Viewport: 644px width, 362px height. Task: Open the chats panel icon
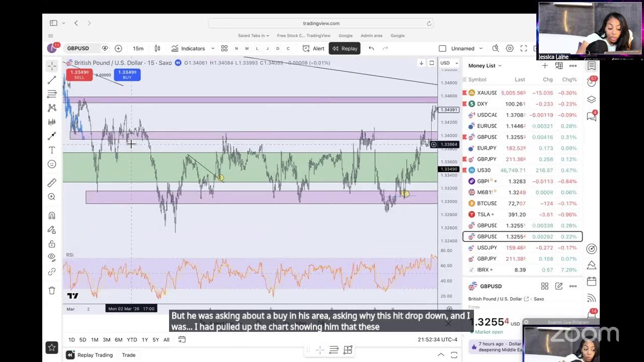[x=592, y=117]
